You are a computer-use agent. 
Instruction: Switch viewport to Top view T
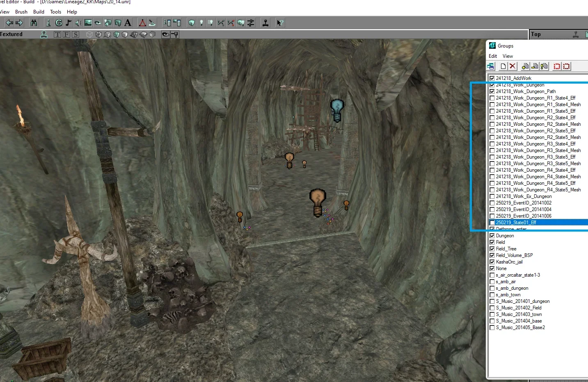pyautogui.click(x=57, y=34)
